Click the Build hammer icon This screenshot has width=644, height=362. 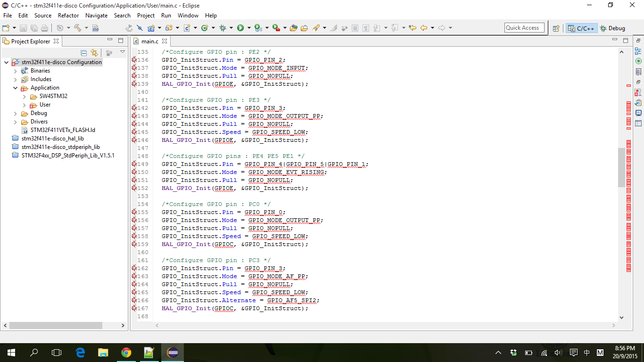[77, 28]
